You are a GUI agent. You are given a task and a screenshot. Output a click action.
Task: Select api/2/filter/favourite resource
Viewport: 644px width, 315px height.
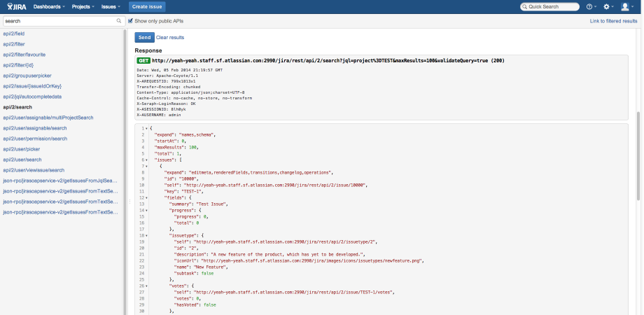24,55
